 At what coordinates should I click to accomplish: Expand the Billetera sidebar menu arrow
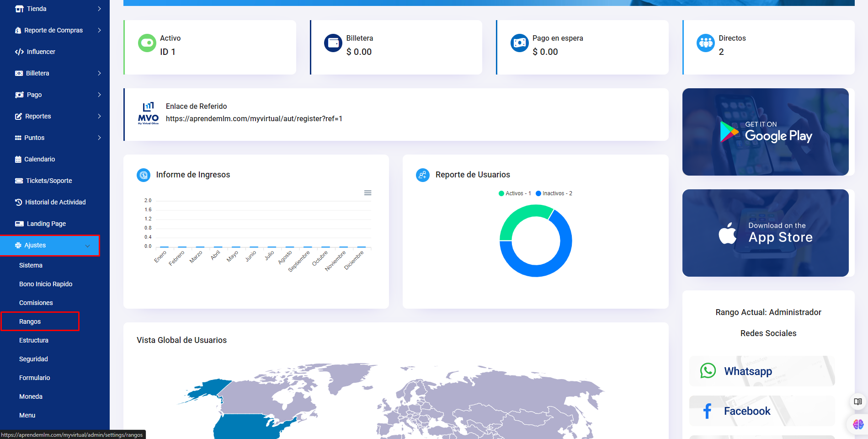click(99, 73)
